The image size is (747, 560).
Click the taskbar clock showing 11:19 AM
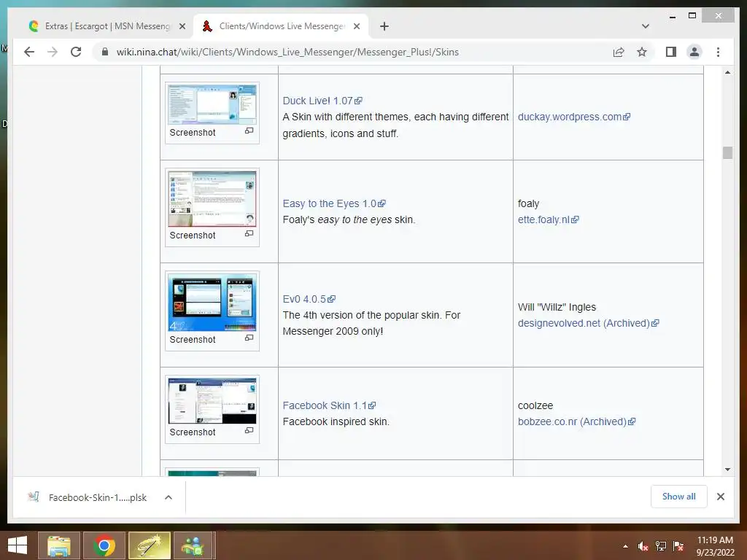(x=715, y=546)
